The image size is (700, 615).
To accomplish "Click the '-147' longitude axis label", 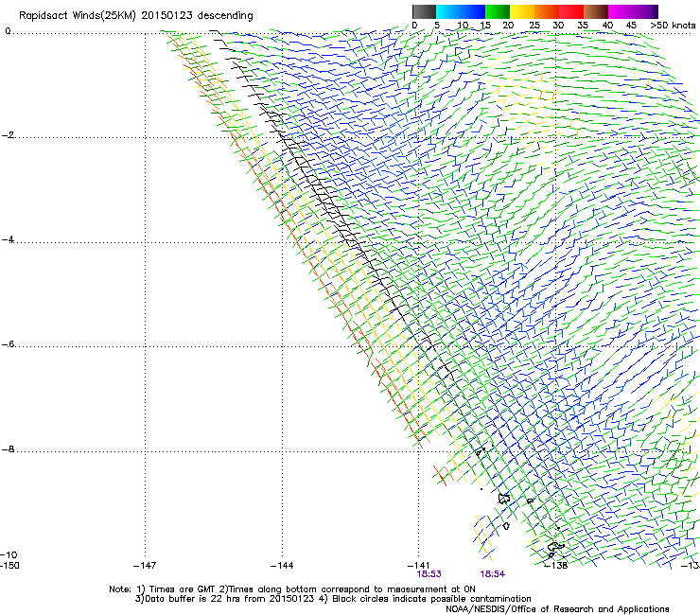I will 145,566.
